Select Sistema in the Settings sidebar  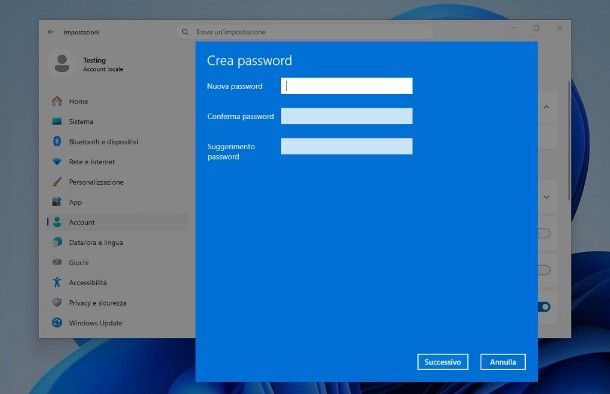117,121
